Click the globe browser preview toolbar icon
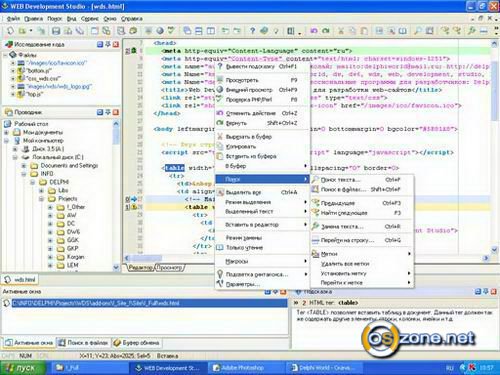Image resolution: width=500 pixels, height=375 pixels. [x=160, y=31]
